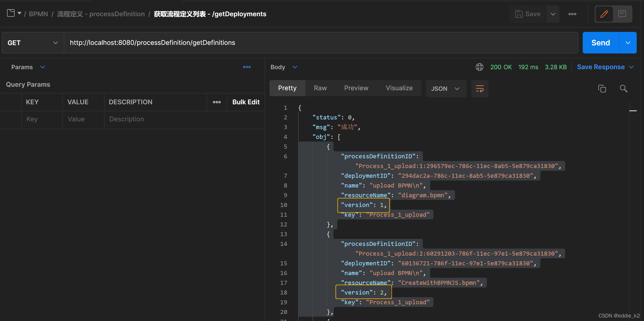The width and height of the screenshot is (644, 321).
Task: Open the BPMN collection breadcrumb
Action: (x=38, y=14)
